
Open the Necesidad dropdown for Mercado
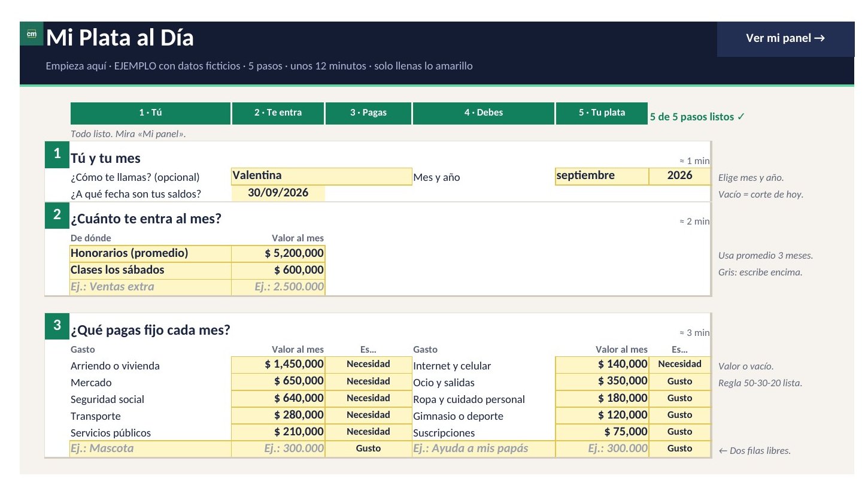click(368, 381)
